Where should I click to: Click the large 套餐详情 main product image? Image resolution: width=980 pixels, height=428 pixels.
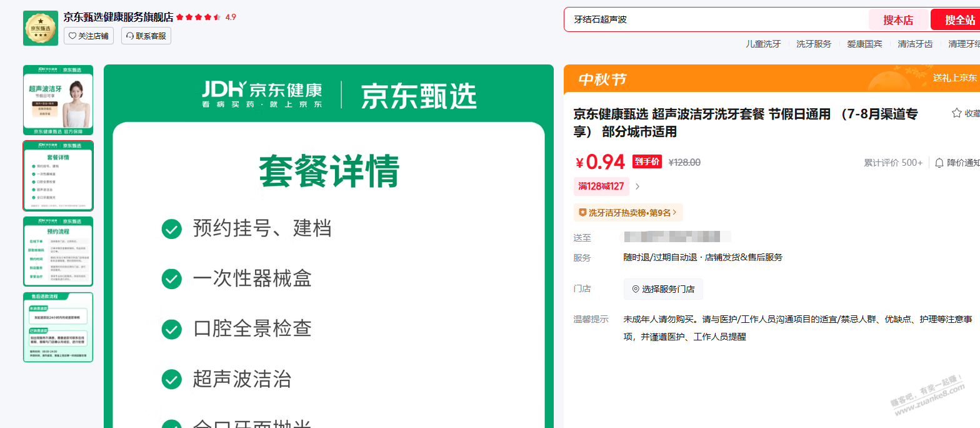tap(329, 247)
